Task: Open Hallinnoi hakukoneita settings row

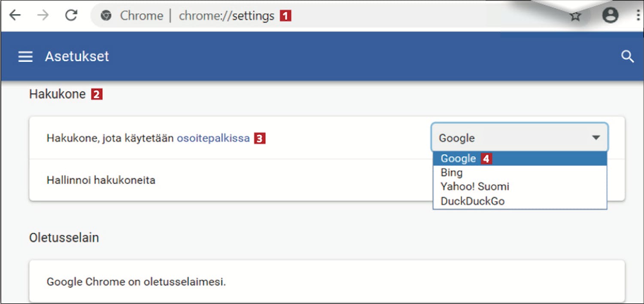Action: point(231,180)
